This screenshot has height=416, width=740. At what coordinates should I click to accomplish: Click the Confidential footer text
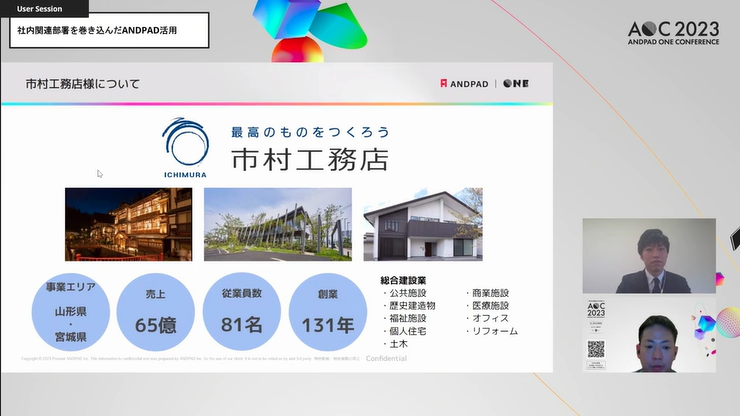click(386, 358)
